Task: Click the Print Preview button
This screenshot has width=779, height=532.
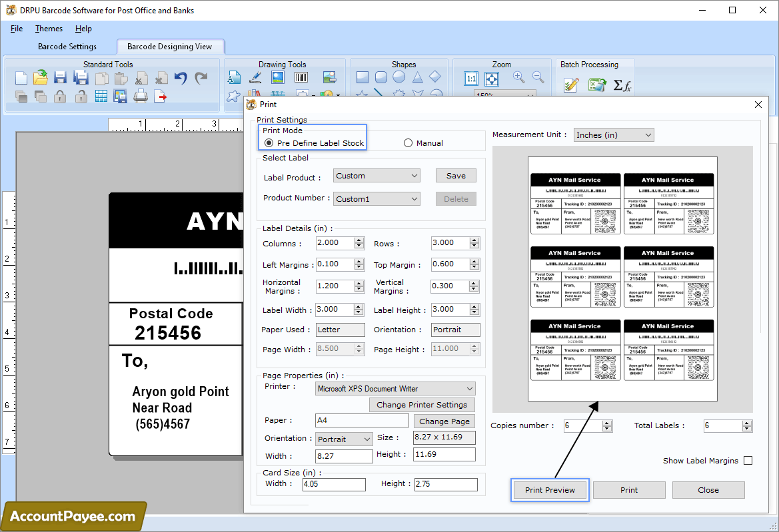Action: [549, 489]
